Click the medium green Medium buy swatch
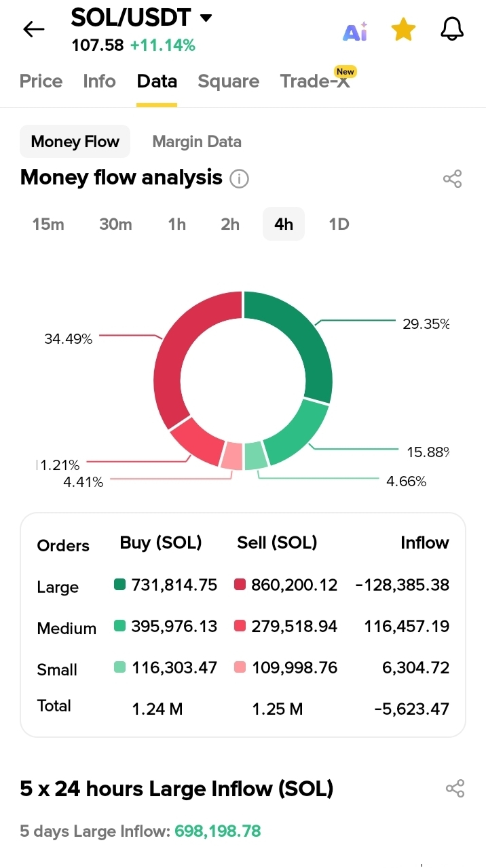486x868 pixels. pos(120,626)
